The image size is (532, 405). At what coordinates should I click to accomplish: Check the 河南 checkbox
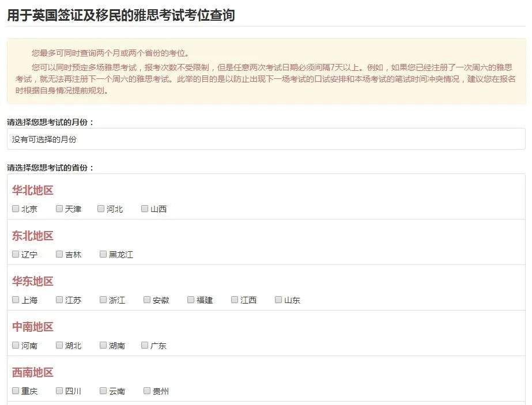(x=16, y=345)
